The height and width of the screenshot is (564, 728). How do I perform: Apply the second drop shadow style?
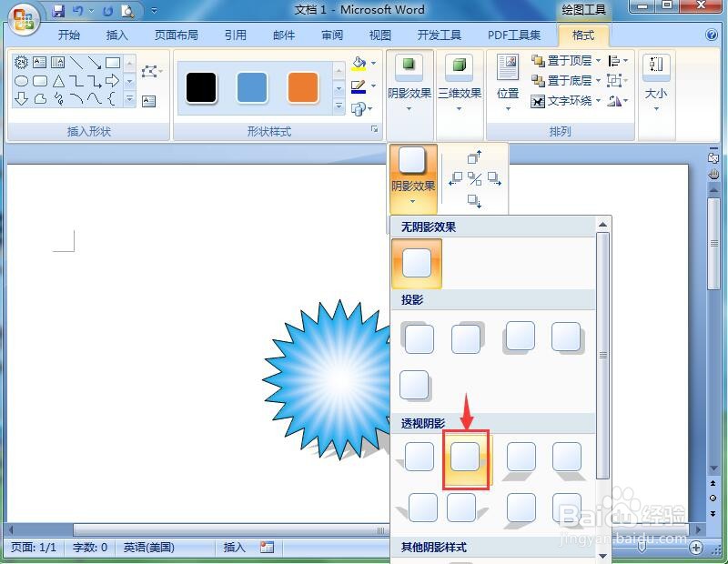[467, 337]
